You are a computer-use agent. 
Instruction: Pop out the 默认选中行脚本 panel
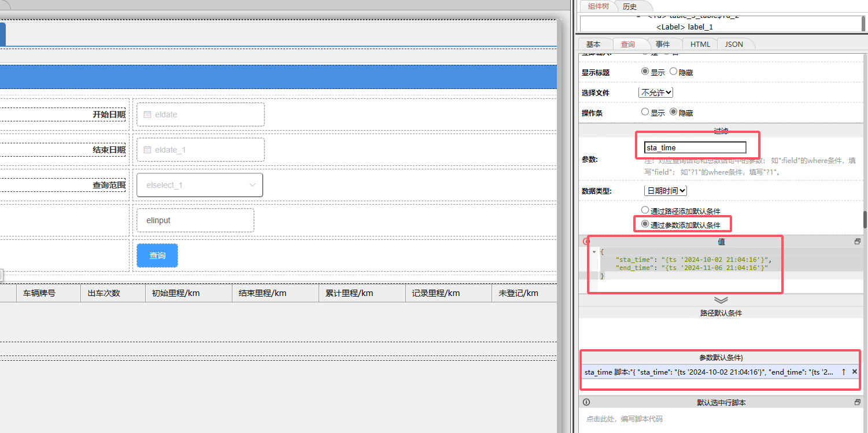click(858, 402)
